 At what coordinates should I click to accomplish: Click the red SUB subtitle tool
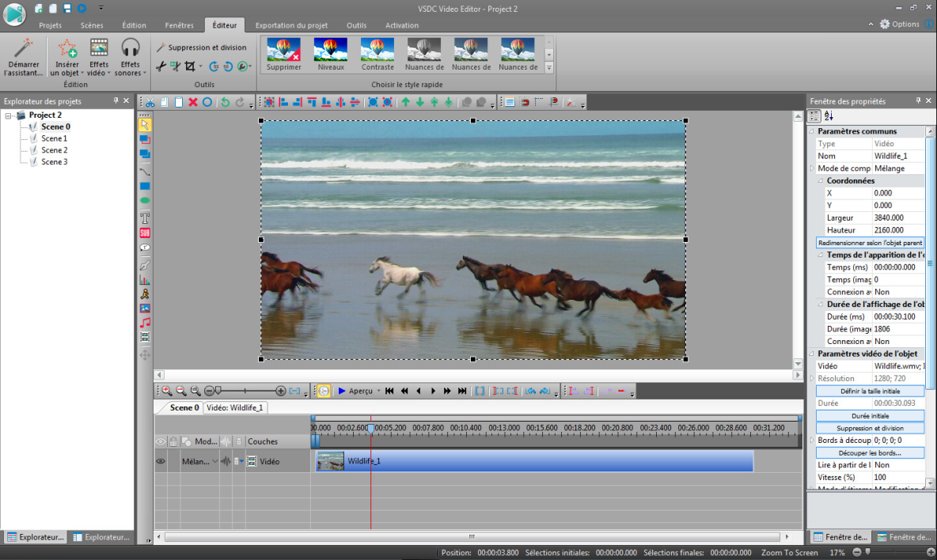[x=145, y=233]
